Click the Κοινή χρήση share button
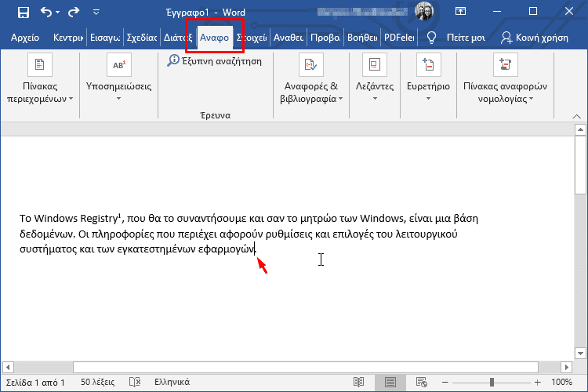Screen dimensions: 588x392 (535, 38)
